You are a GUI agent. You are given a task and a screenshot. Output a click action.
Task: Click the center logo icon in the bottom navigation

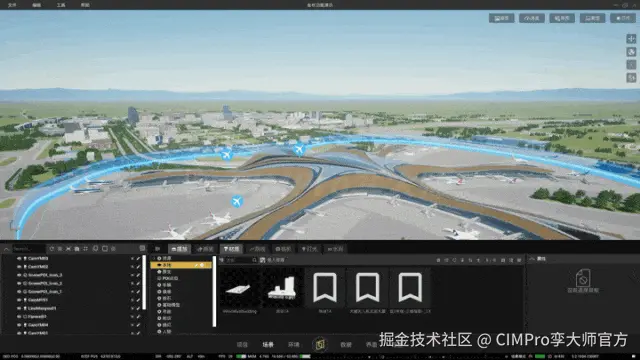coord(320,344)
